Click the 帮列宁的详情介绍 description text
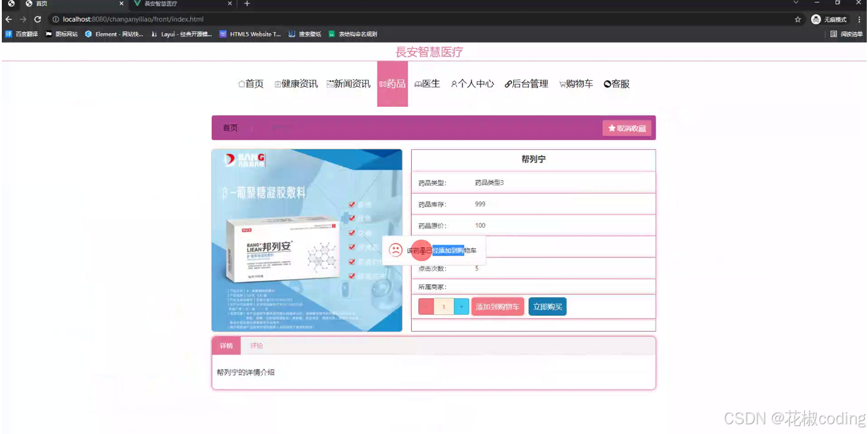This screenshot has width=868, height=434. click(246, 372)
